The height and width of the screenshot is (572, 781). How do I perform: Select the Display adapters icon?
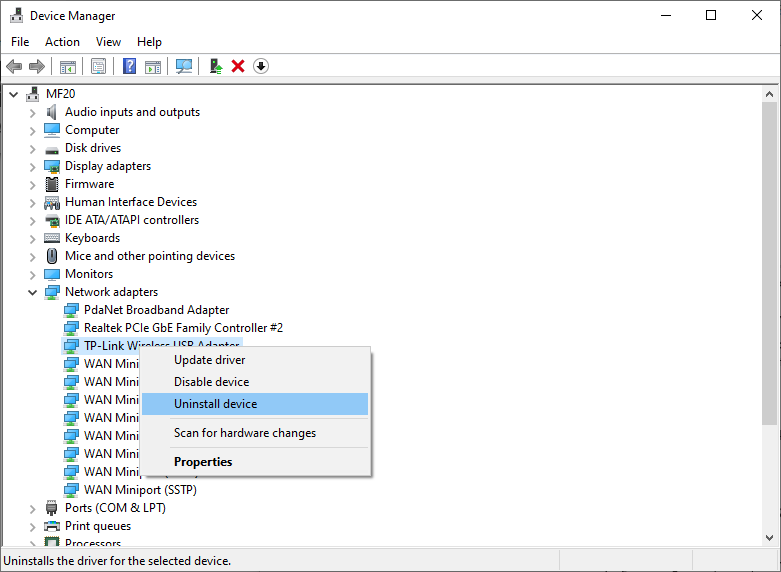point(52,166)
